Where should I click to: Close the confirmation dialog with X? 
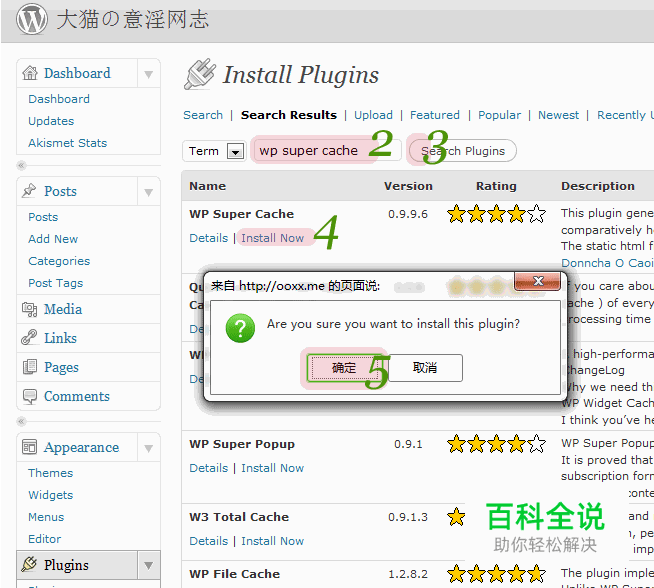538,281
